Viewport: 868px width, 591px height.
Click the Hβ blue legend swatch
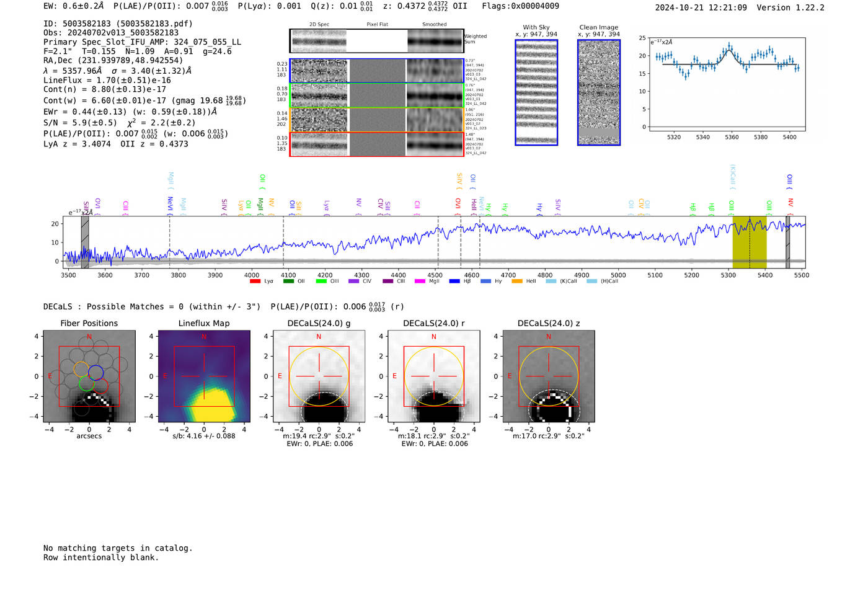point(454,282)
